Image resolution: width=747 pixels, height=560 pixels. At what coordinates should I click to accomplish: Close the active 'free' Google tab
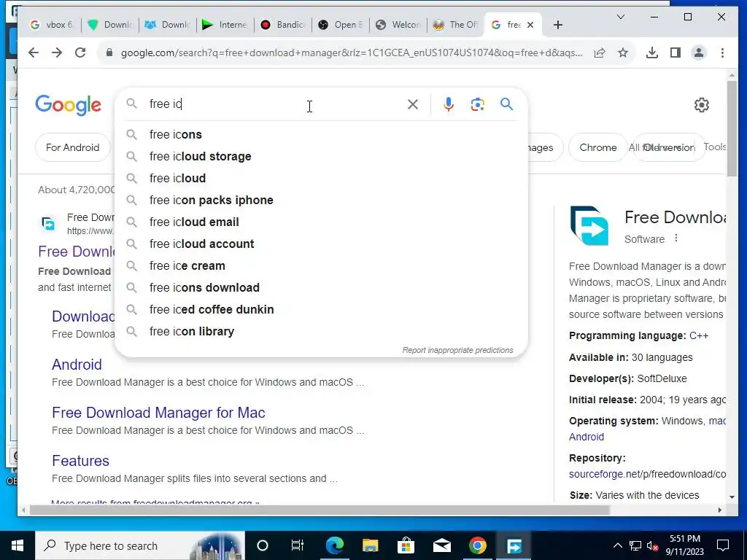(530, 25)
